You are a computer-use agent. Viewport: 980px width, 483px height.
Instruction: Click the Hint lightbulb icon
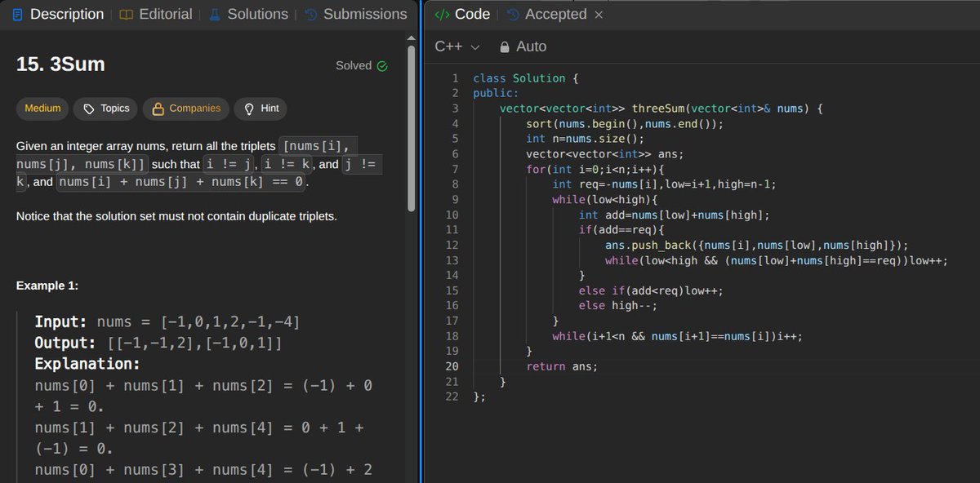[248, 109]
